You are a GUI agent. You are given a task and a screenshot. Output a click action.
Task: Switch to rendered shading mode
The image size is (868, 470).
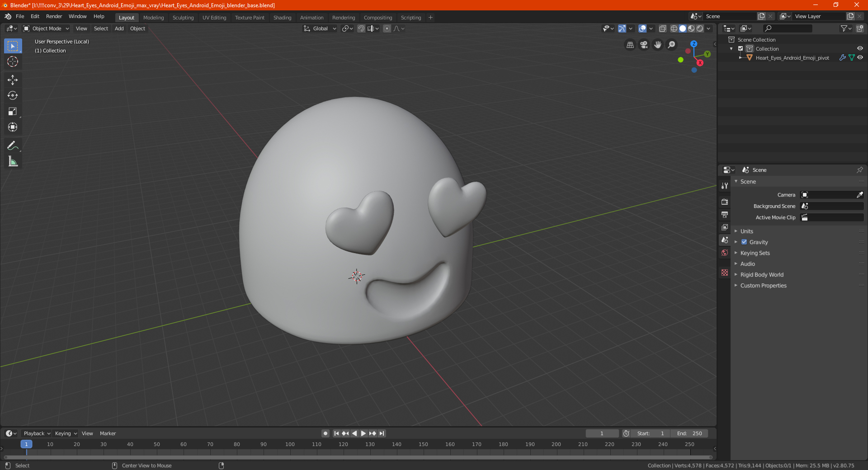coord(700,28)
